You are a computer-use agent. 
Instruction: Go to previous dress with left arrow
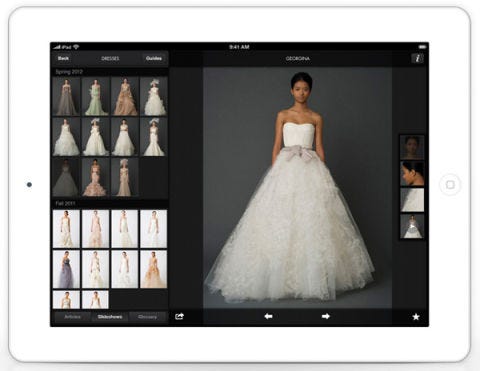tap(268, 316)
